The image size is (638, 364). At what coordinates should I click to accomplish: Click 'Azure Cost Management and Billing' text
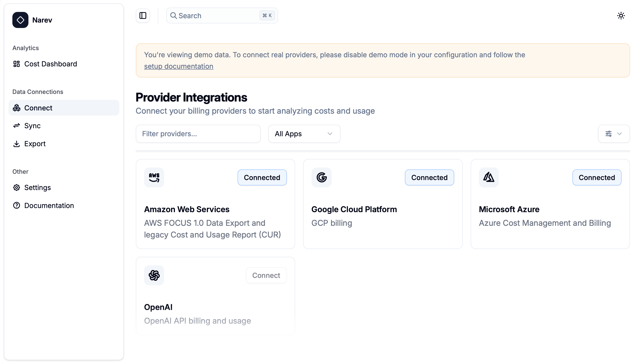click(545, 223)
